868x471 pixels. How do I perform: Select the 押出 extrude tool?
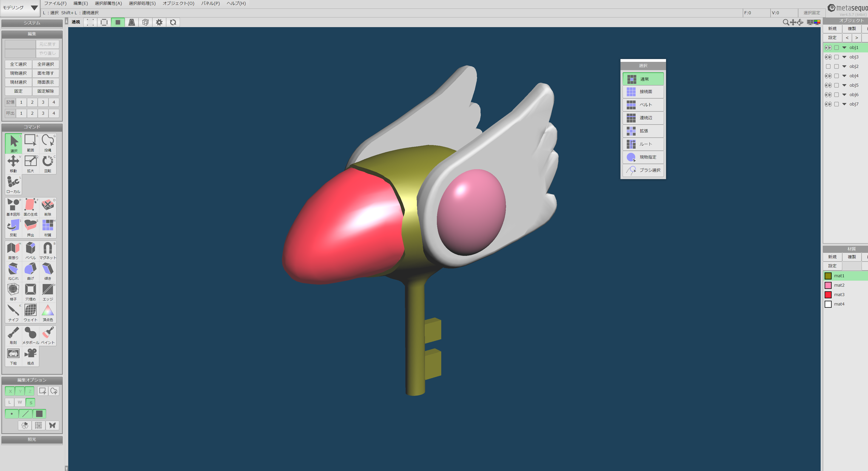click(30, 228)
